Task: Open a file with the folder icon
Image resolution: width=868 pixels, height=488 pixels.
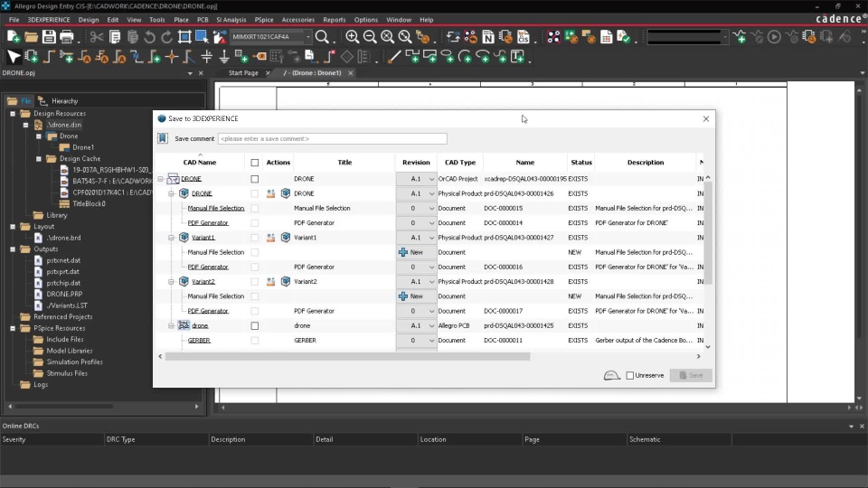Action: (31, 37)
